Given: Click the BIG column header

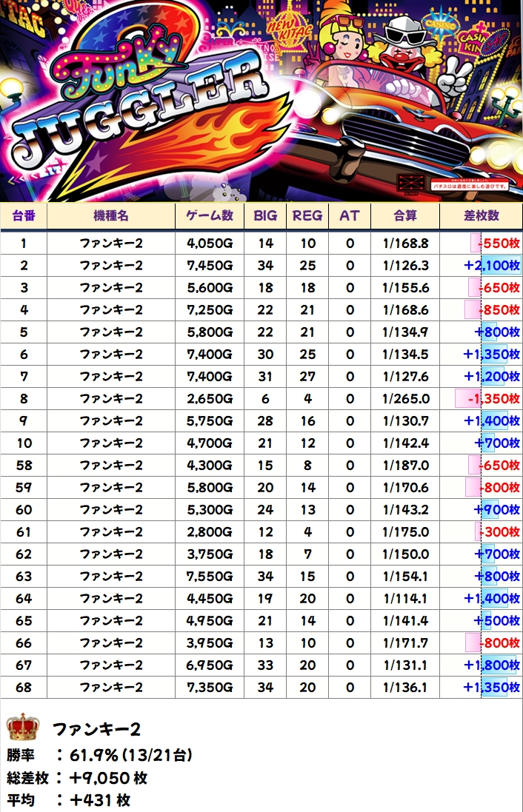Looking at the screenshot, I should click(x=264, y=215).
